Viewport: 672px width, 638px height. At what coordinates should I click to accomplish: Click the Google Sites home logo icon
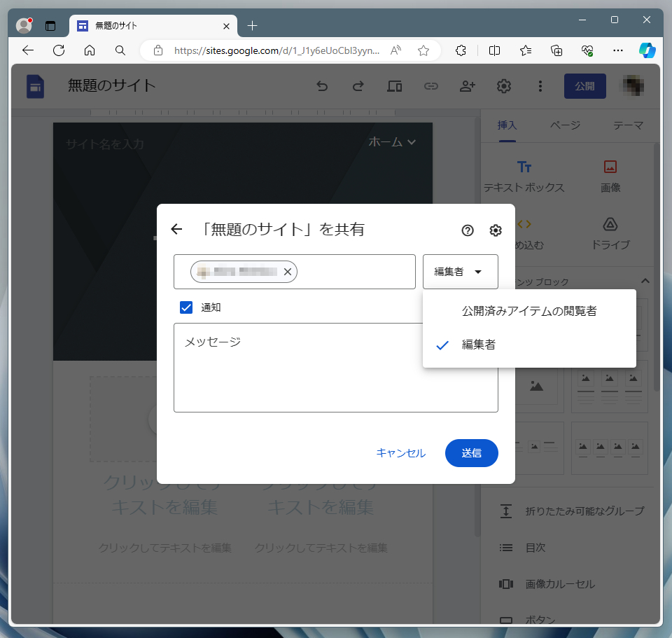pyautogui.click(x=35, y=86)
